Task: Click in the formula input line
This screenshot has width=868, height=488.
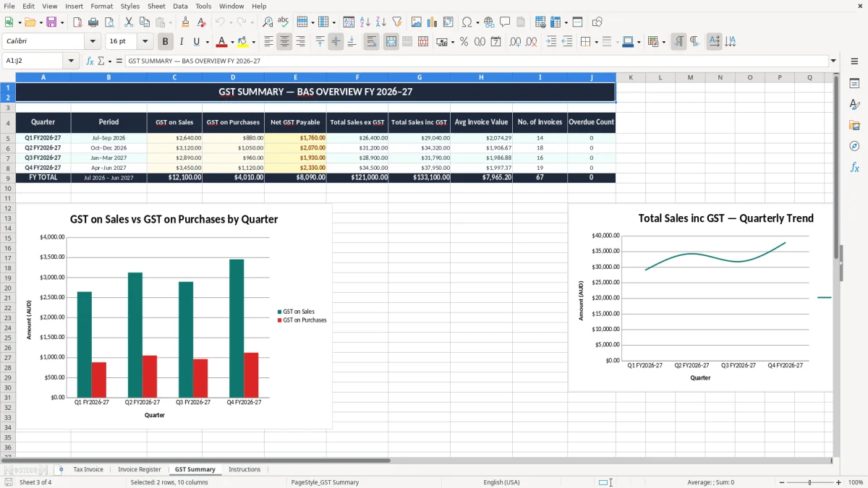Action: (476, 61)
